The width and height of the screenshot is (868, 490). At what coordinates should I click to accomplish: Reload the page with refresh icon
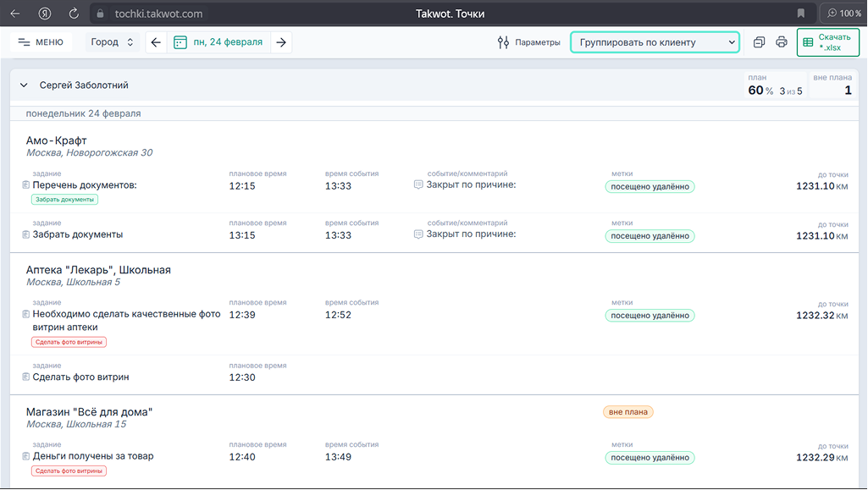tap(74, 14)
